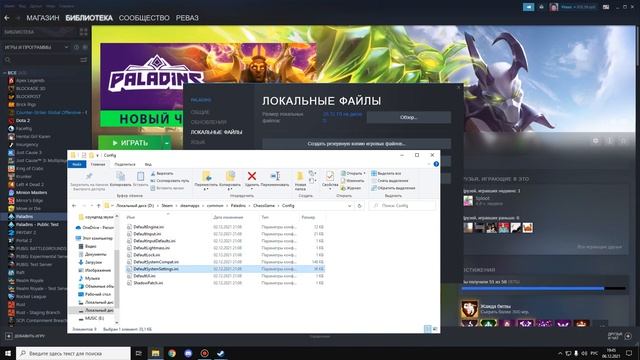Click the red Delete icon in Explorer ribbon
This screenshot has width=640, height=360.
[252, 176]
